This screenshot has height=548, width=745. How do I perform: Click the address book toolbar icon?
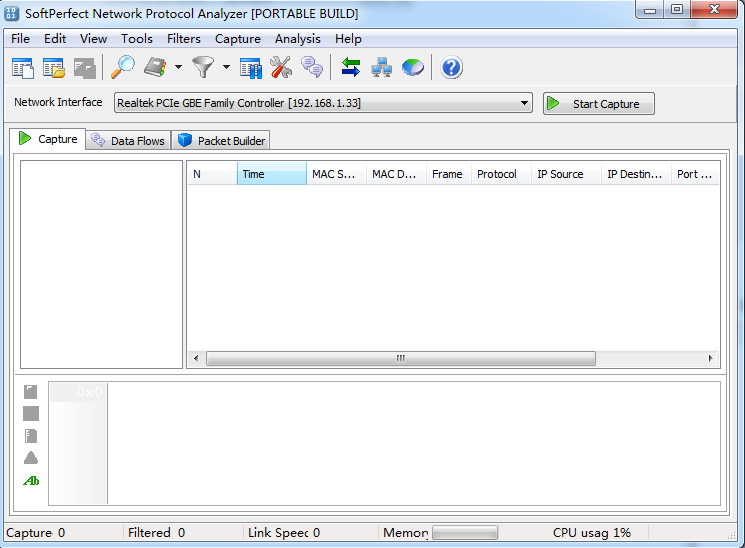(x=155, y=67)
